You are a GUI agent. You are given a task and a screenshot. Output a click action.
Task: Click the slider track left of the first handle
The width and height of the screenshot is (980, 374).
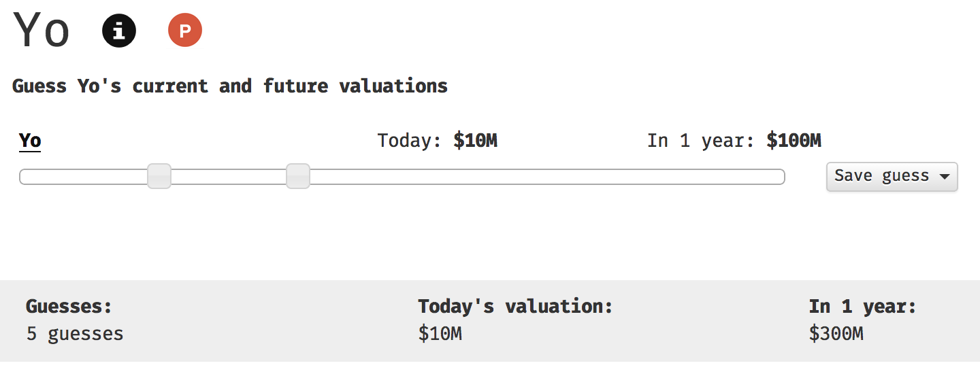[82, 177]
